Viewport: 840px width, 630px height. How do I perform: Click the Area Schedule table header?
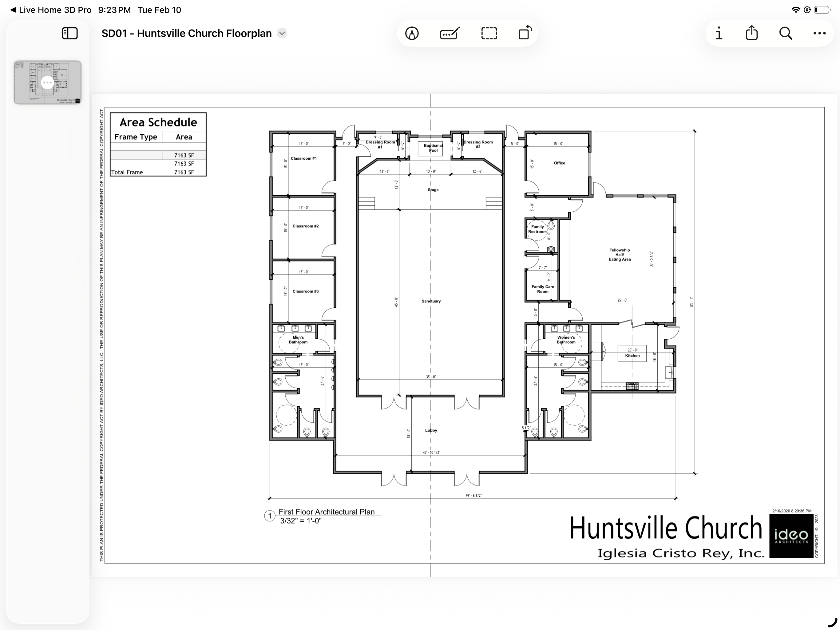click(x=158, y=122)
